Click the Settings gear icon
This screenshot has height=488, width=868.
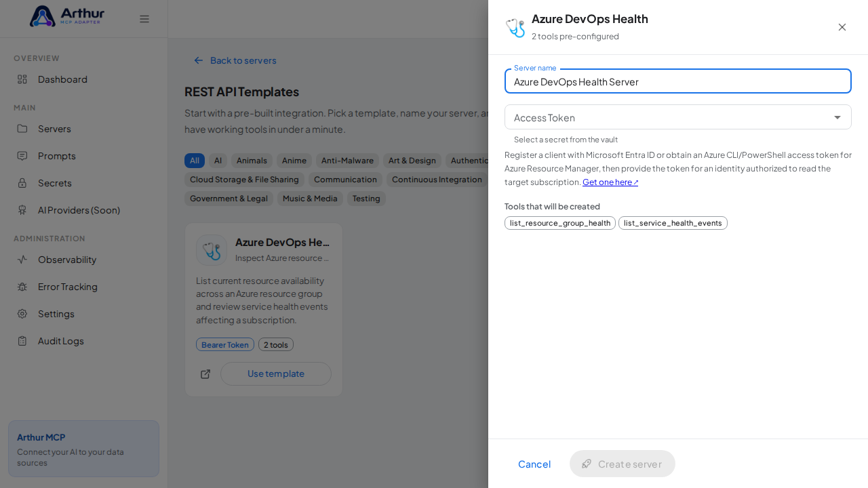(22, 314)
